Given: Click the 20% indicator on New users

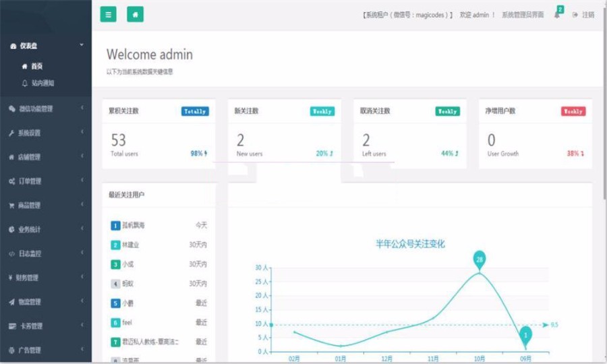Looking at the screenshot, I should 324,154.
